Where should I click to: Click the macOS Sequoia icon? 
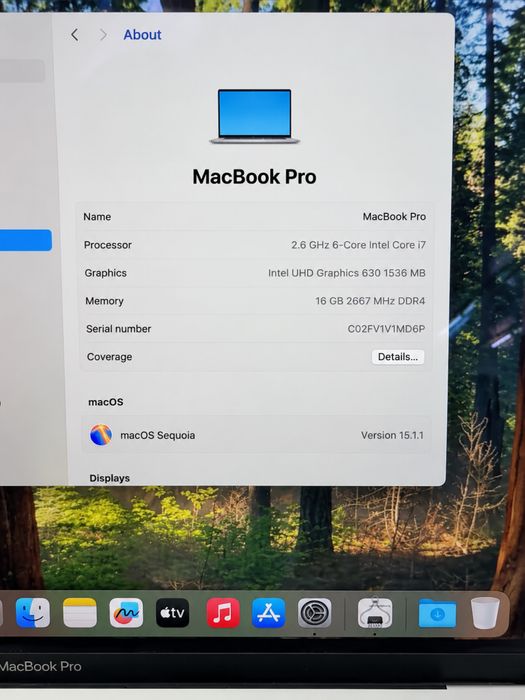(101, 435)
